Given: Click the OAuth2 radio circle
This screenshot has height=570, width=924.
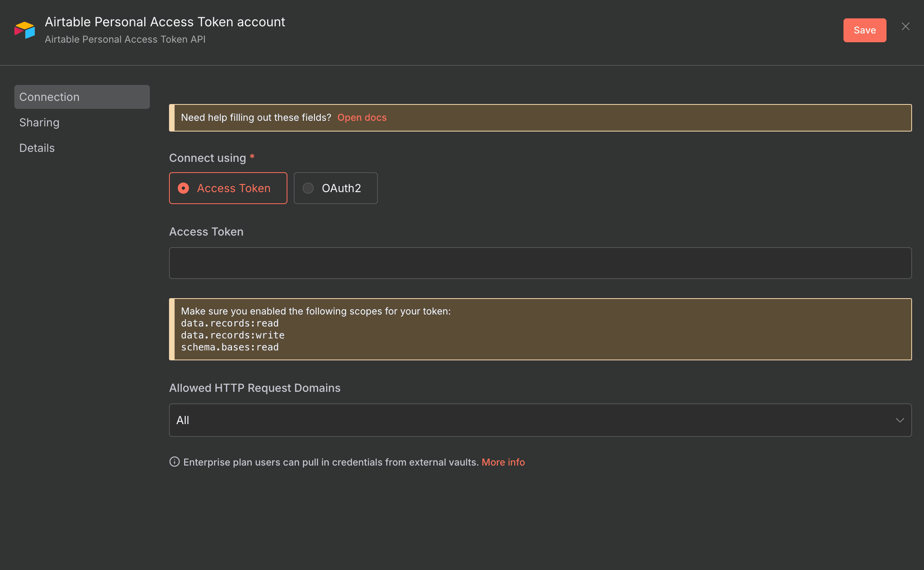Looking at the screenshot, I should click(x=308, y=188).
